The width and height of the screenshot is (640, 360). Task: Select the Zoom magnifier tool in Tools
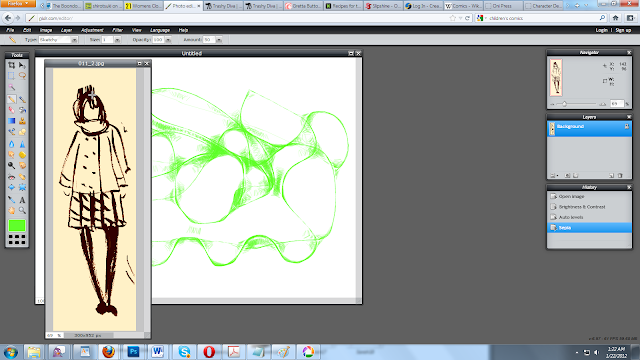(22, 211)
